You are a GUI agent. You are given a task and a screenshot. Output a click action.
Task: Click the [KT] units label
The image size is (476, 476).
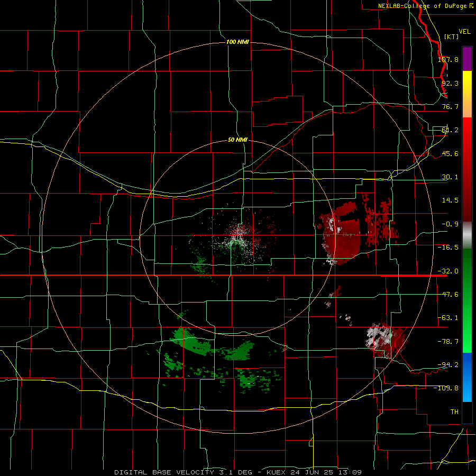[x=451, y=36]
